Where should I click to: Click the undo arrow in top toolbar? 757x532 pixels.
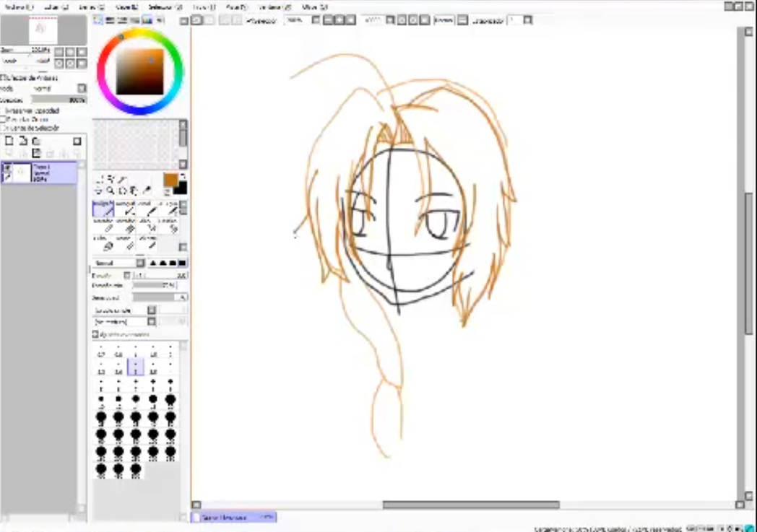pos(197,20)
